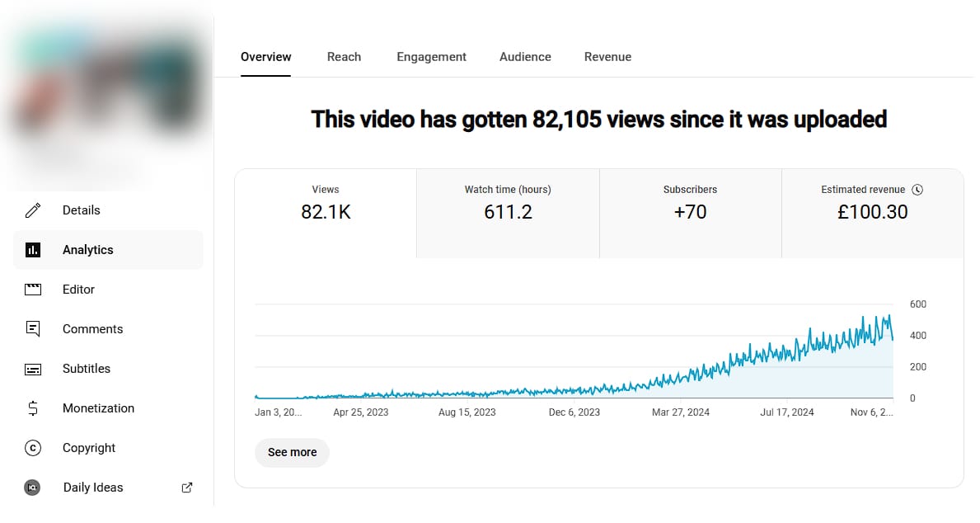Image resolution: width=980 pixels, height=523 pixels.
Task: Click the pencil Details icon
Action: [x=33, y=210]
